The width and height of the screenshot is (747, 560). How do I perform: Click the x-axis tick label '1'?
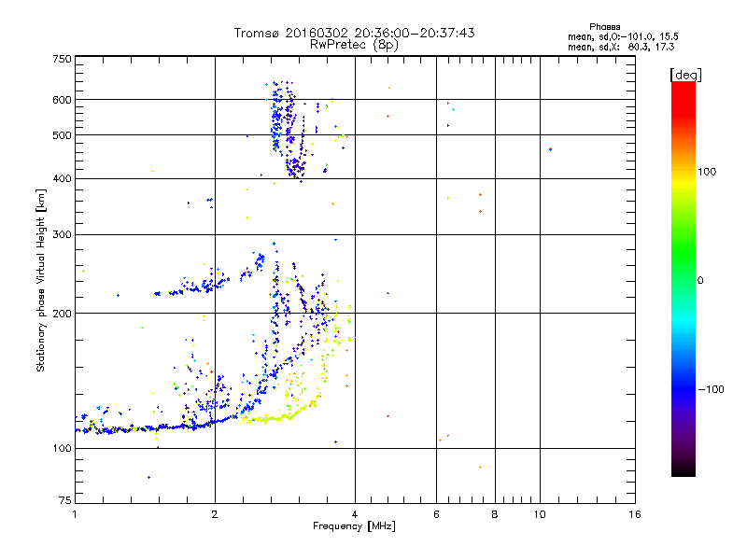(x=75, y=514)
